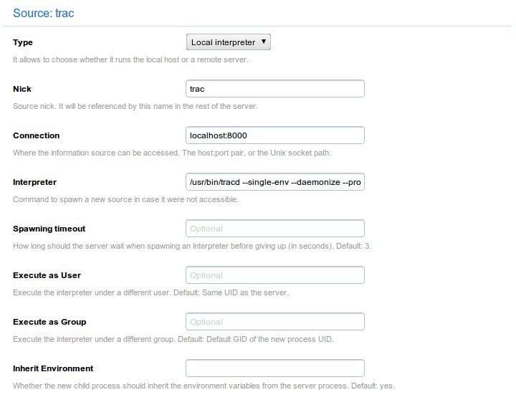Click the Interpreter label

pos(34,183)
